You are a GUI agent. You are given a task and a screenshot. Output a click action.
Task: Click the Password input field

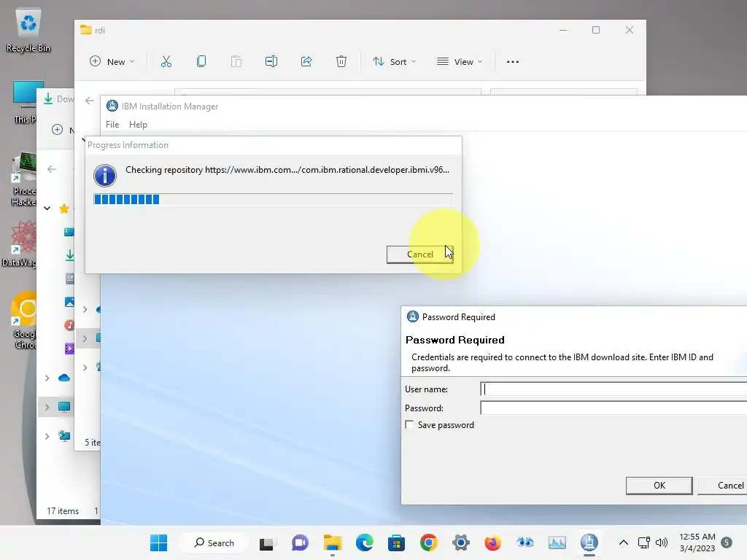point(614,408)
